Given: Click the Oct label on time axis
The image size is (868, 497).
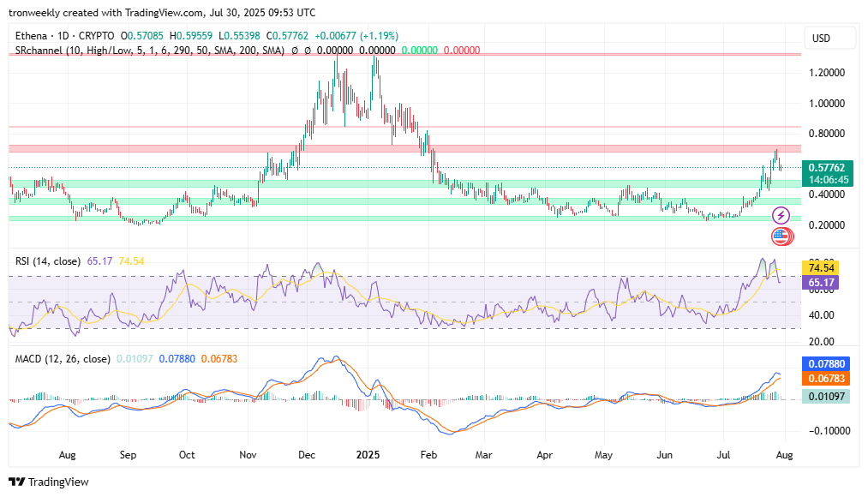Looking at the screenshot, I should [x=187, y=455].
